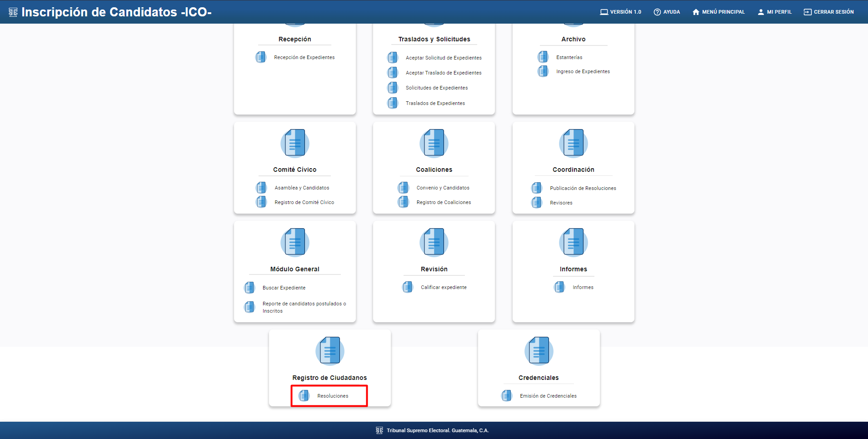The image size is (868, 439).
Task: Click the icon beside Solicitudes de Expedientes
Action: (x=393, y=88)
